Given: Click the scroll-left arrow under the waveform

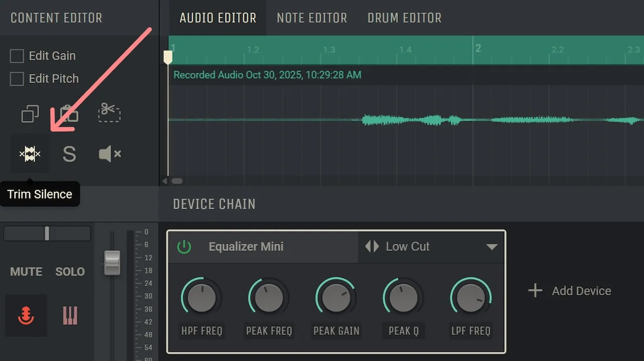Looking at the screenshot, I should 165,181.
